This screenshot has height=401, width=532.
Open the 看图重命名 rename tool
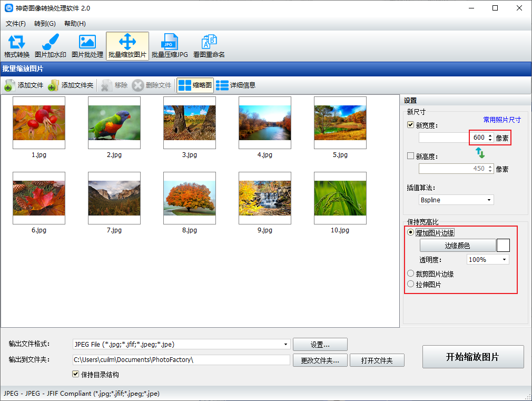point(209,46)
